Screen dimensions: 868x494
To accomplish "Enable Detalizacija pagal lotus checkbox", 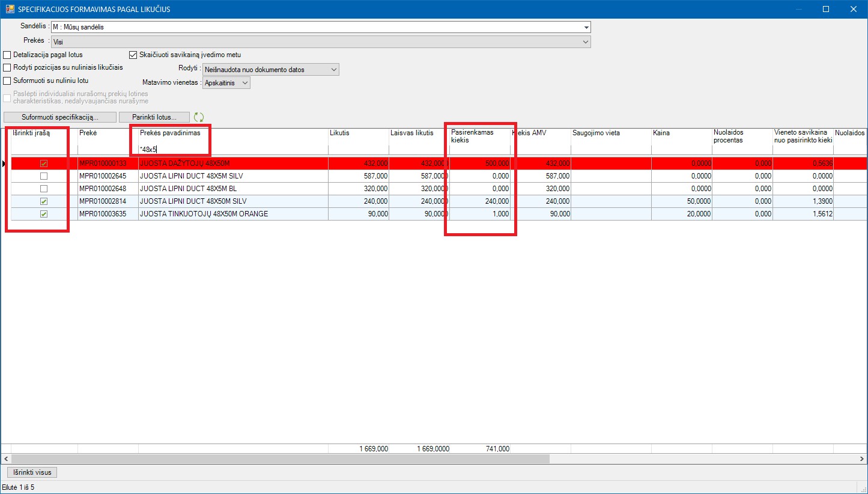I will [8, 55].
